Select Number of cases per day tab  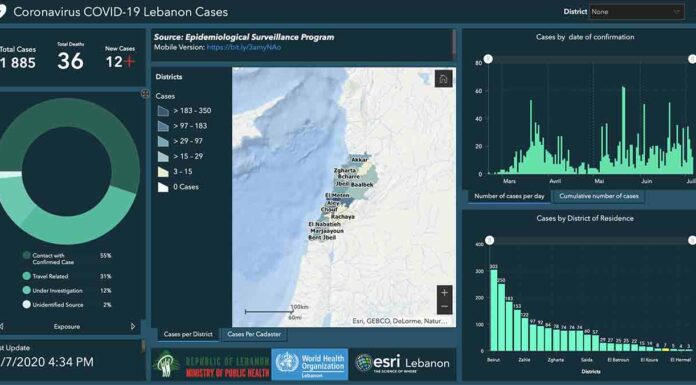[509, 196]
